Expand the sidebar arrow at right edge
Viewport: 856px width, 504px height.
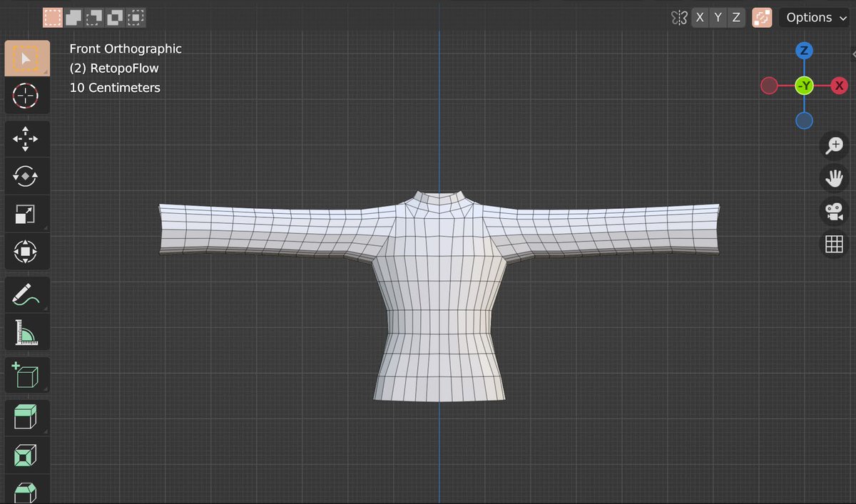pos(853,53)
